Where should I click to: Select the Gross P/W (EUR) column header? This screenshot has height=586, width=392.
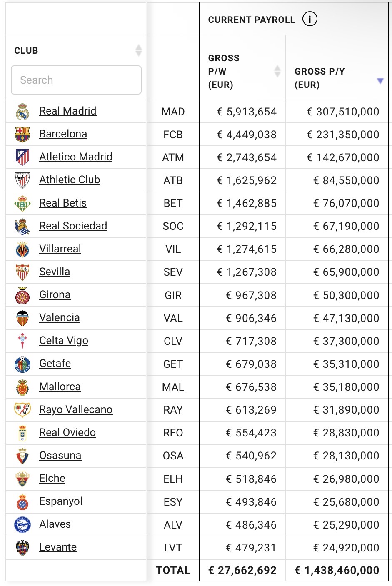[x=224, y=71]
